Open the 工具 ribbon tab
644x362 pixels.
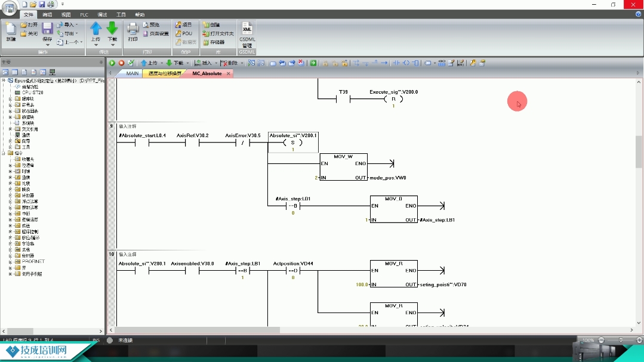pyautogui.click(x=121, y=14)
